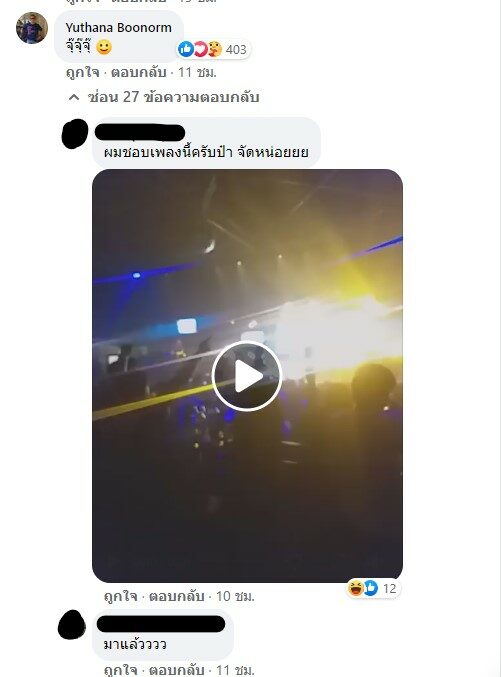Image resolution: width=501 pixels, height=677 pixels.
Task: Click the blue like reaction icon on Yuthana's comment
Action: tap(186, 49)
